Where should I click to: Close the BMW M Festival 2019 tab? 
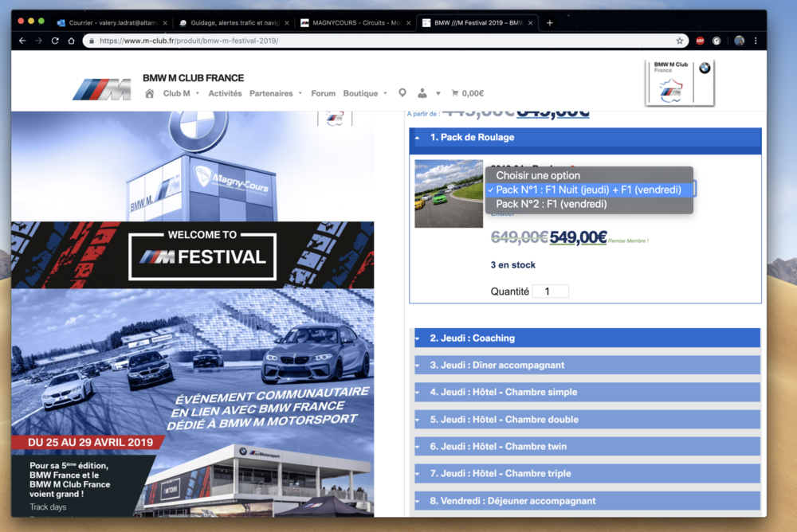tap(530, 23)
